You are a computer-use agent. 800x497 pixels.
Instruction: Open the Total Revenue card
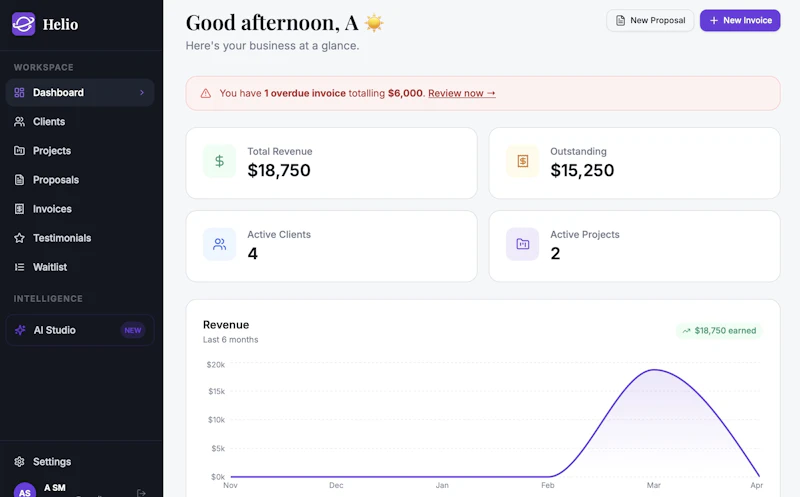pos(332,163)
